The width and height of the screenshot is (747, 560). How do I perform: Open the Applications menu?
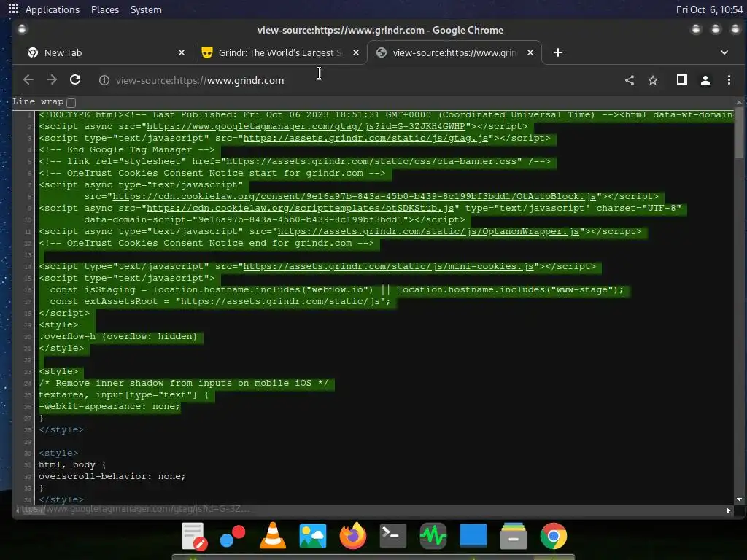coord(53,9)
